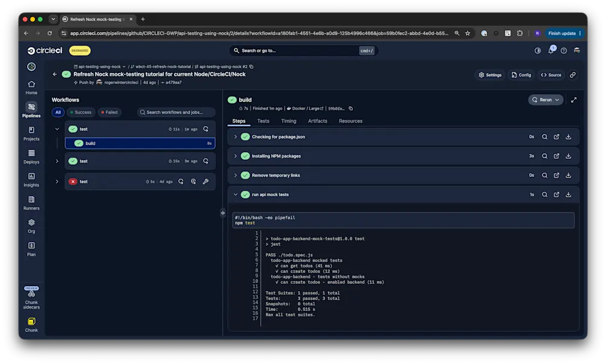Expand the failed test workflow

pos(57,182)
